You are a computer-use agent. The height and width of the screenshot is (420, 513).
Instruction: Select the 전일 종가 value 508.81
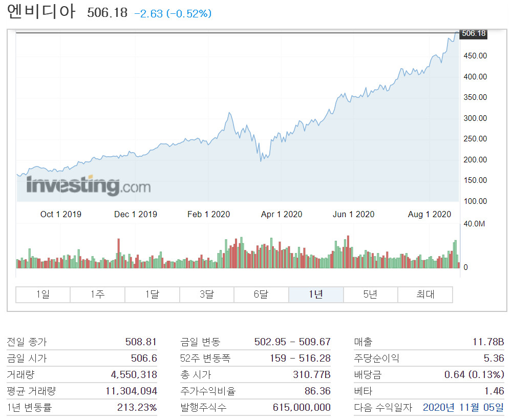click(141, 342)
